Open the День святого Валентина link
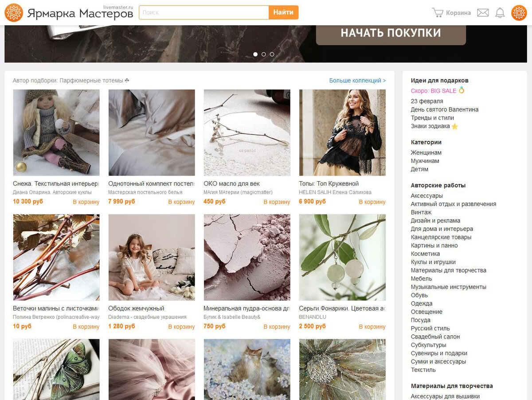 click(x=445, y=109)
